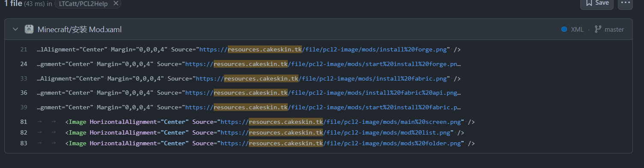
Task: Click the Margin="0,0,0,4" attribute on line 33
Action: click(136, 79)
